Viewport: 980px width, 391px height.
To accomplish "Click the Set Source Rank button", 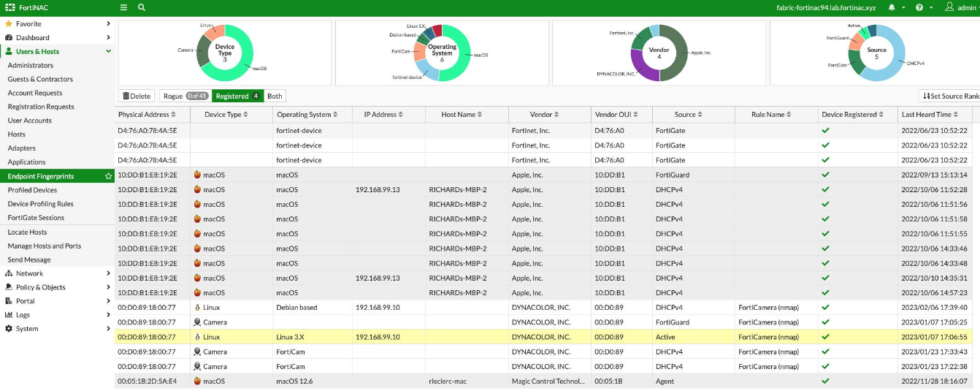I will (950, 96).
